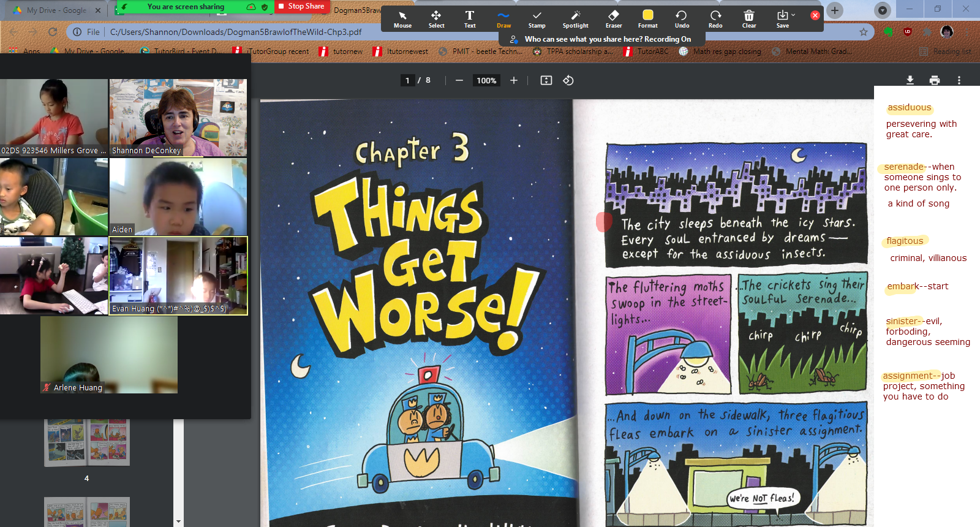
Task: Click the sidebar scrollbar down arrow
Action: tap(178, 521)
